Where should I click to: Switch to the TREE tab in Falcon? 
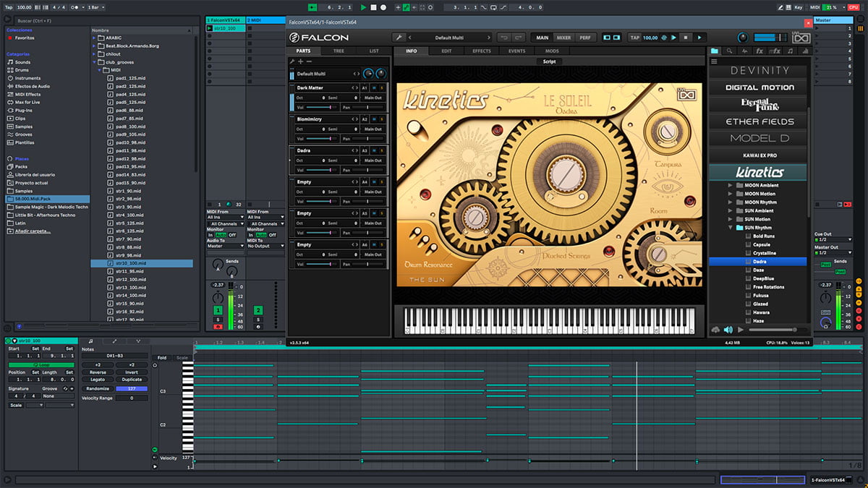[x=339, y=51]
